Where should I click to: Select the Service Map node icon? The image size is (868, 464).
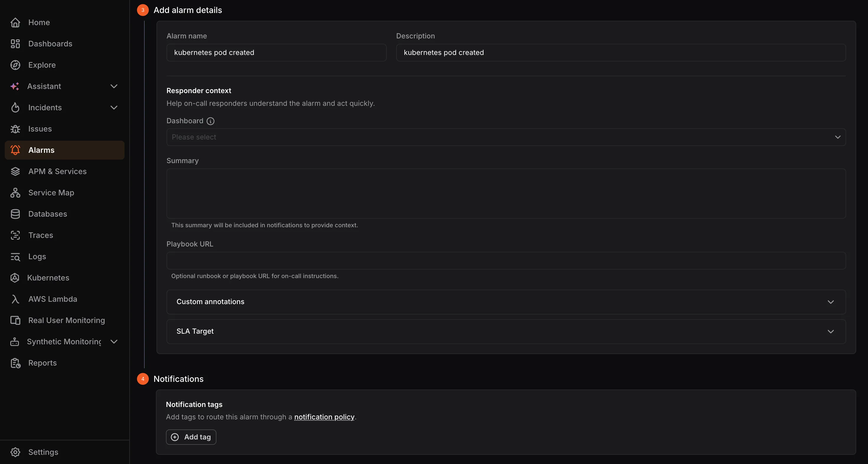tap(15, 193)
